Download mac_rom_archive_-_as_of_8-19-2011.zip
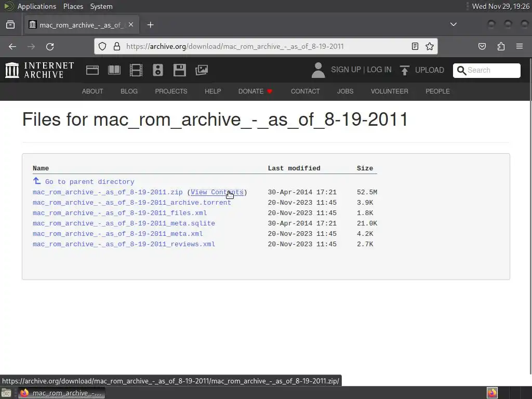This screenshot has height=399, width=532. coord(108,192)
